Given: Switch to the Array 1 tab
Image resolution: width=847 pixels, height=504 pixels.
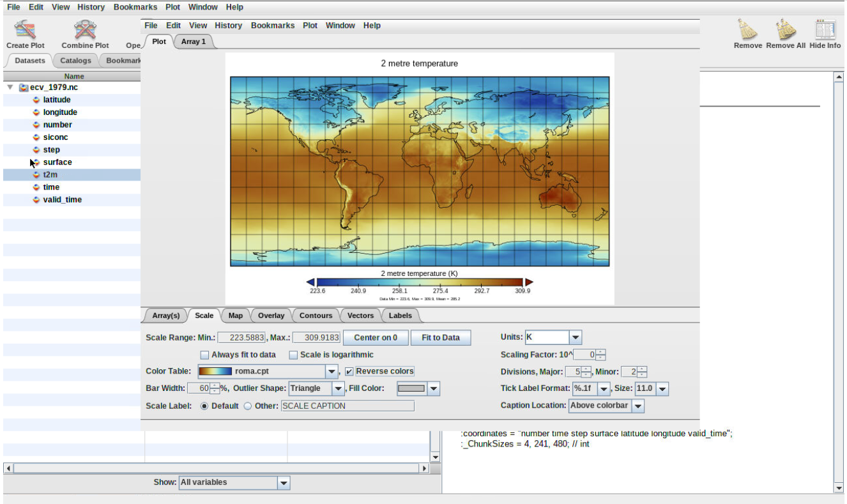Looking at the screenshot, I should [194, 42].
